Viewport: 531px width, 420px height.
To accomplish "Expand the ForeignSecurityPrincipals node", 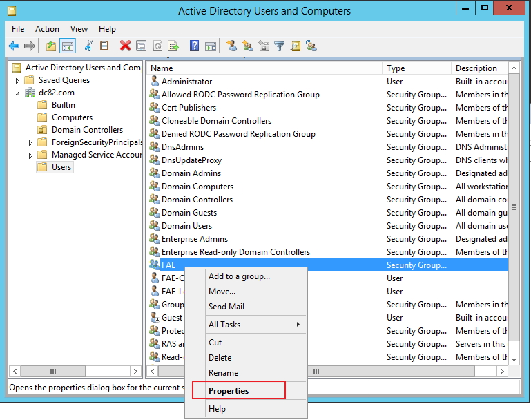I will 30,143.
